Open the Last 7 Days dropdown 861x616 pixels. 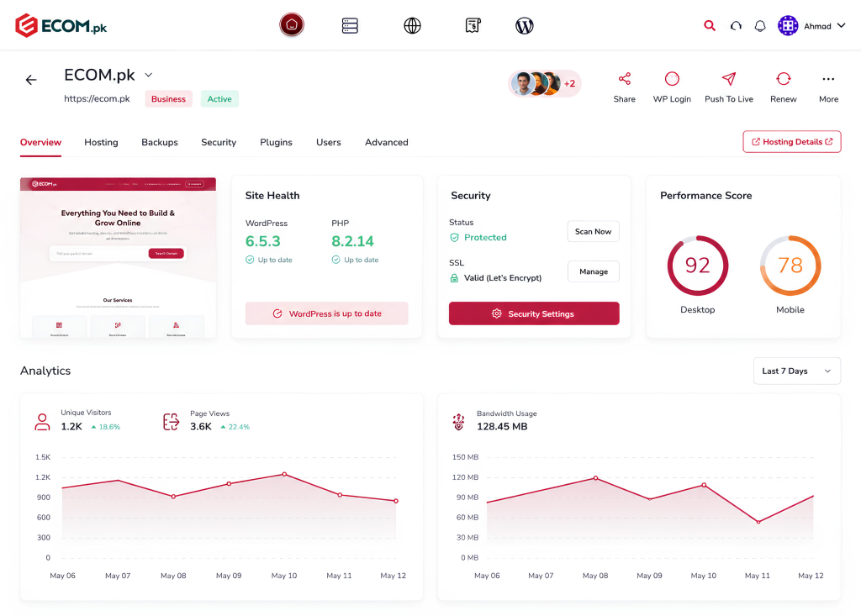797,371
